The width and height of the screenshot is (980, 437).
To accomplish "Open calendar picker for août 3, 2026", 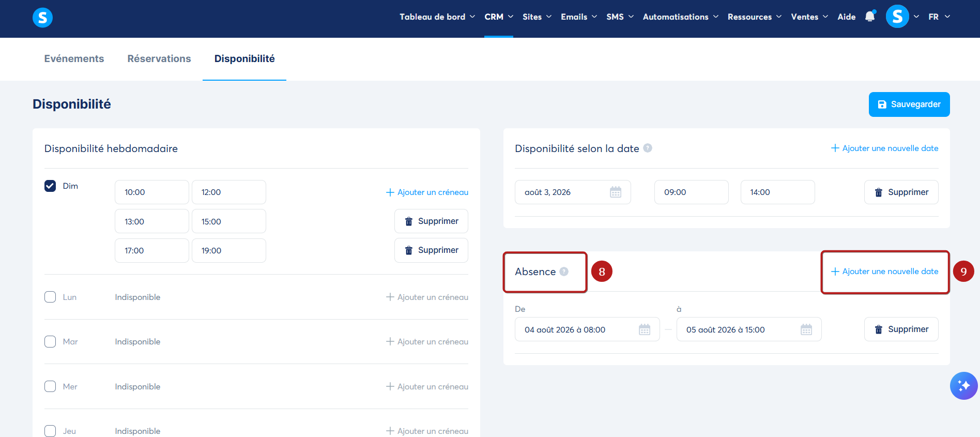I will click(x=616, y=192).
